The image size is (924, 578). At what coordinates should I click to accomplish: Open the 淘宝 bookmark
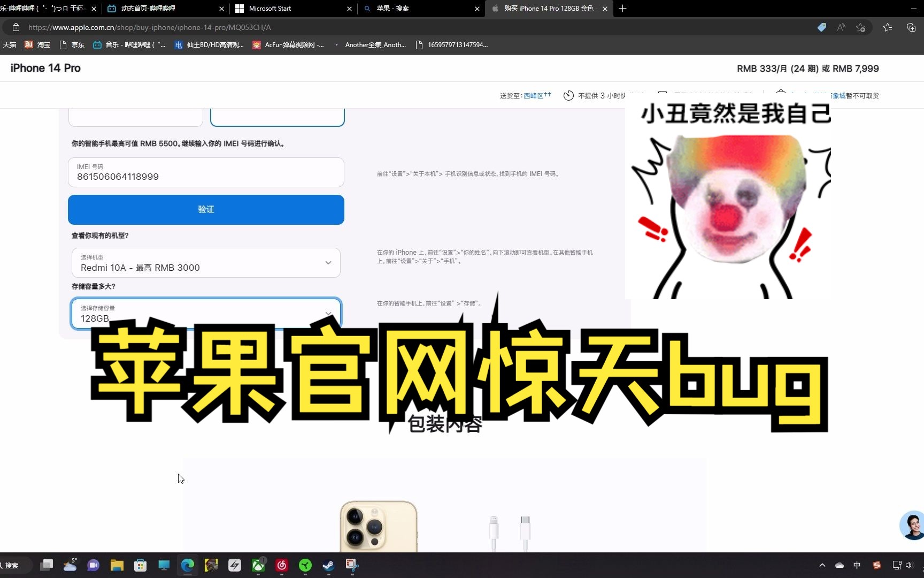tap(37, 45)
